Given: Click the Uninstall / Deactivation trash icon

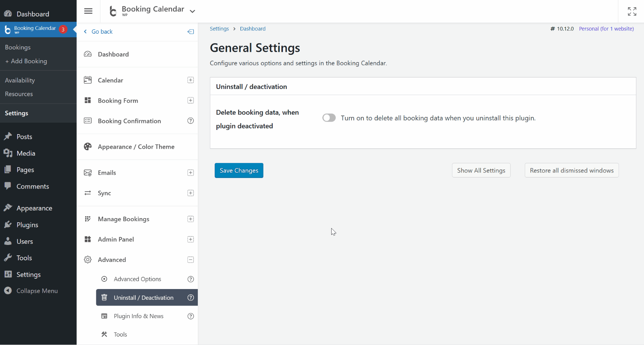Looking at the screenshot, I should [104, 297].
